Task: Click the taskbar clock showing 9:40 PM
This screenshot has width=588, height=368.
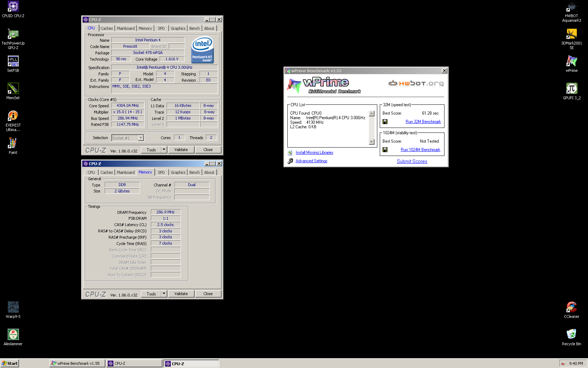Action: tap(576, 363)
